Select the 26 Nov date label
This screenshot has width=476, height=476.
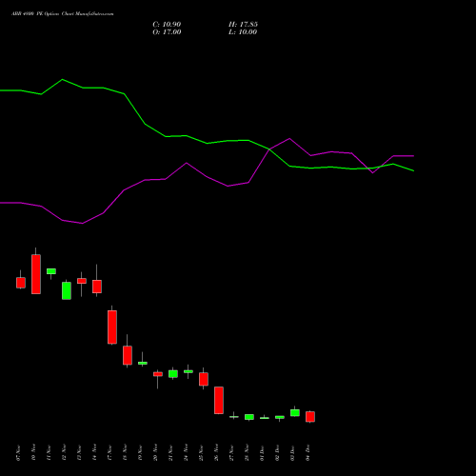pos(216,453)
